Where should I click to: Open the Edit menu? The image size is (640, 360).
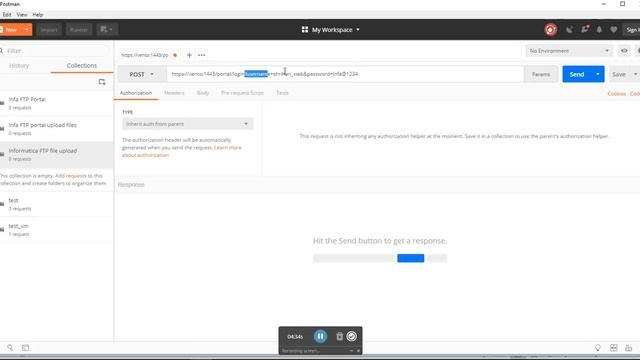[7, 15]
